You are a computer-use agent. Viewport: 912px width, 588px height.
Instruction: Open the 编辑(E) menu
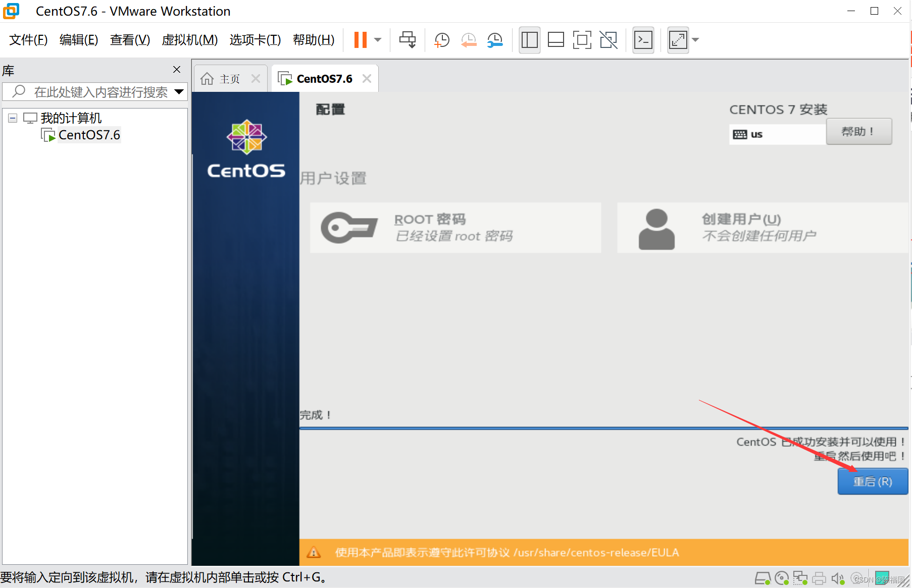click(79, 40)
